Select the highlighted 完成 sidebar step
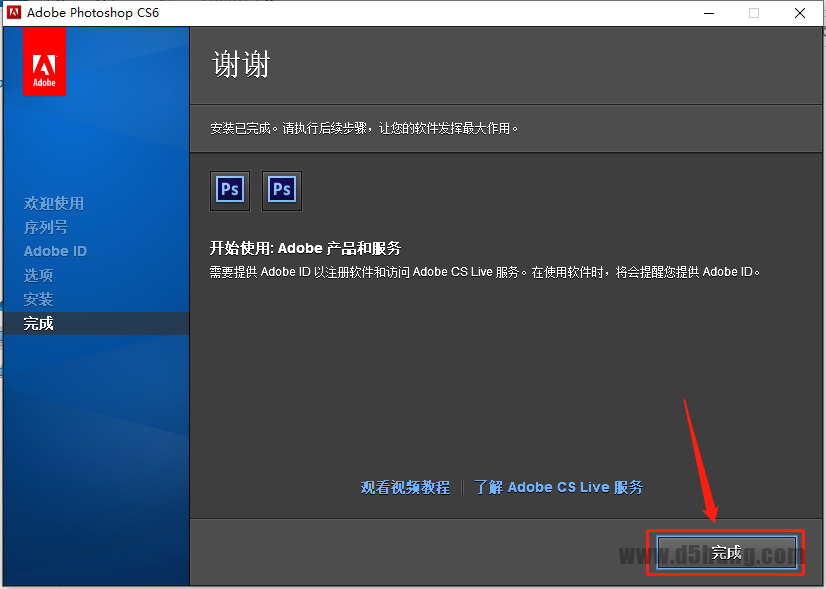Viewport: 826px width, 589px height. [x=96, y=323]
